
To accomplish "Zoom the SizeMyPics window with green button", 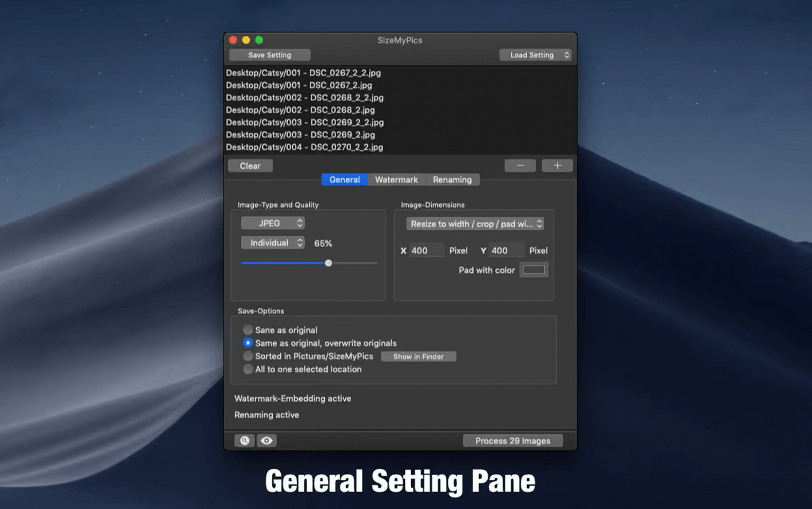I will point(259,40).
